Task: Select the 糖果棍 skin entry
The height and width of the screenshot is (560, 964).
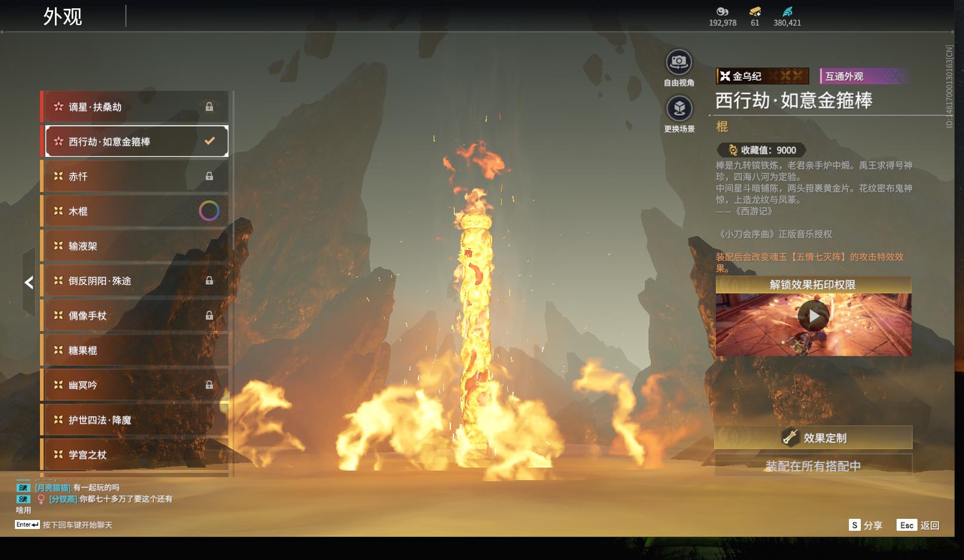Action: point(135,351)
